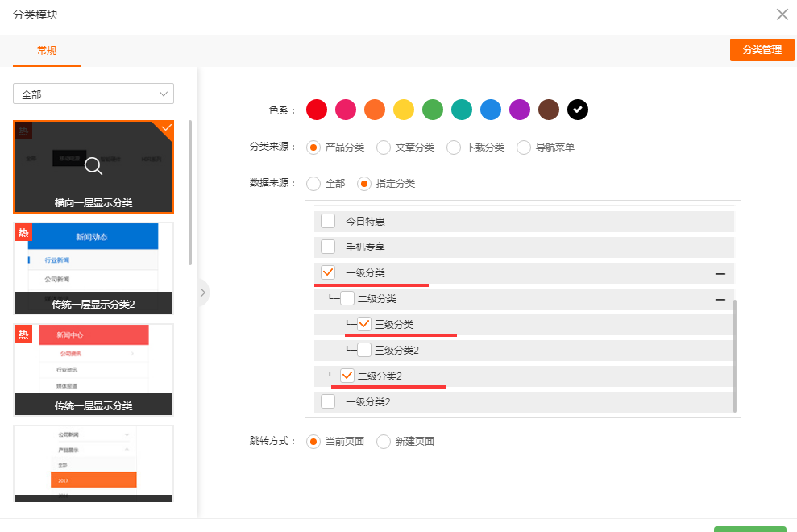Check the 三级分类2 checkbox

coord(364,350)
